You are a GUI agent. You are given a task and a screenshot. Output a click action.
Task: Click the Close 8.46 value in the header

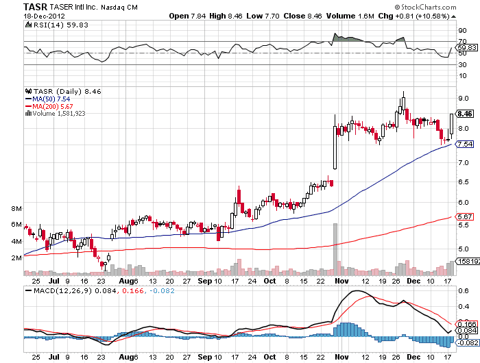(x=303, y=16)
